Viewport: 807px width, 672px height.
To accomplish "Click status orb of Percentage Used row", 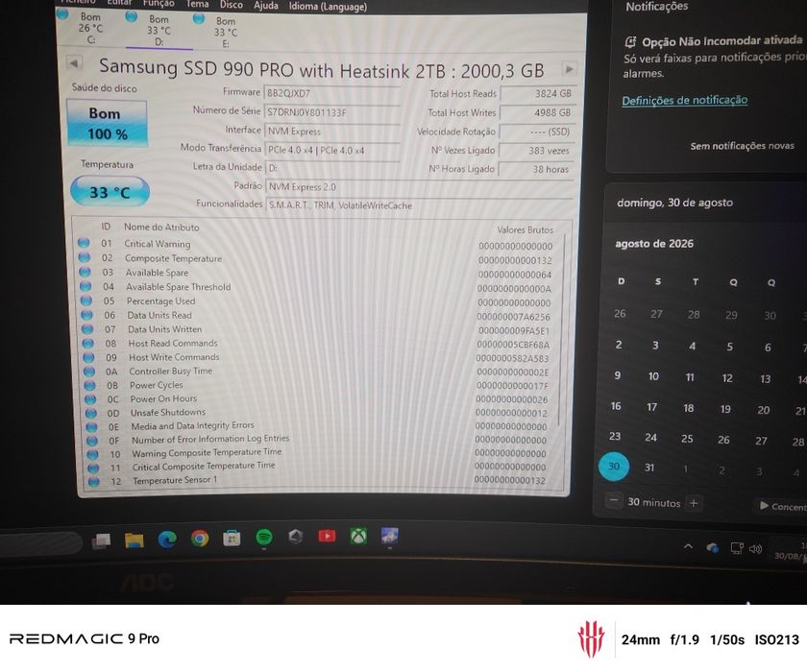I will point(86,300).
